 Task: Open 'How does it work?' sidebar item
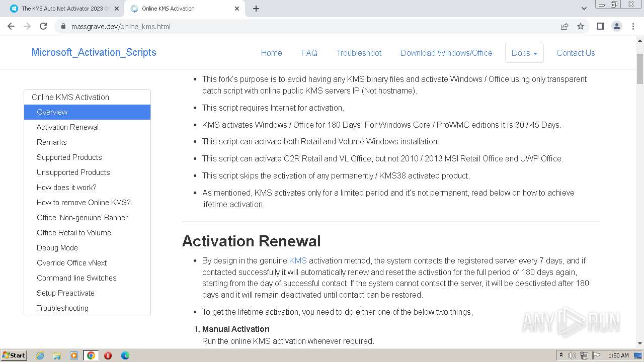[x=87, y=188]
